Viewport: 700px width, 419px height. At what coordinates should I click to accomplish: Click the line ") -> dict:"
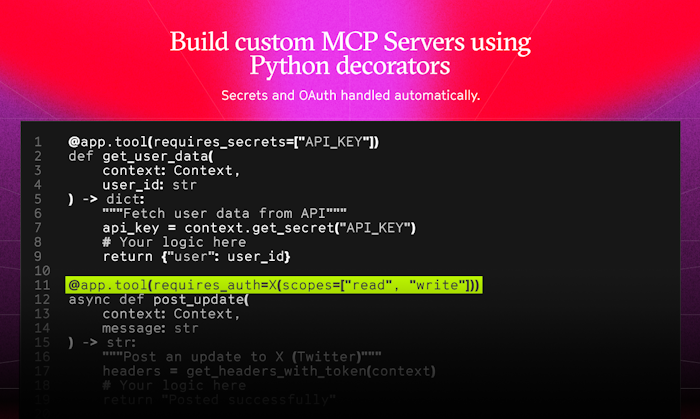[x=106, y=199]
